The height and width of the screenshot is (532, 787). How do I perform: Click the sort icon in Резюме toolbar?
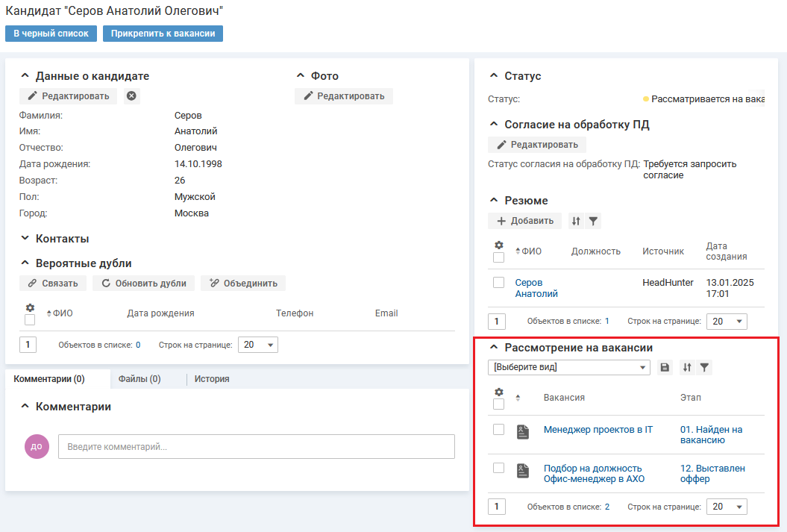(575, 221)
